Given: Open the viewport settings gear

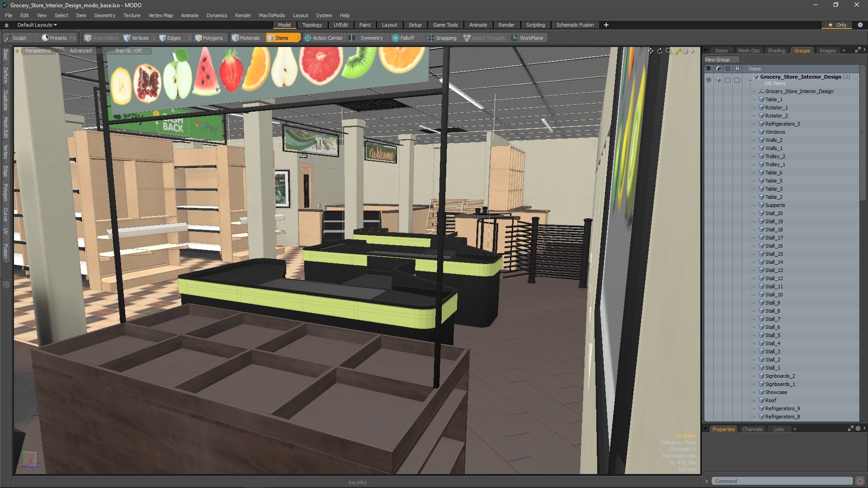Looking at the screenshot, I should (x=685, y=51).
